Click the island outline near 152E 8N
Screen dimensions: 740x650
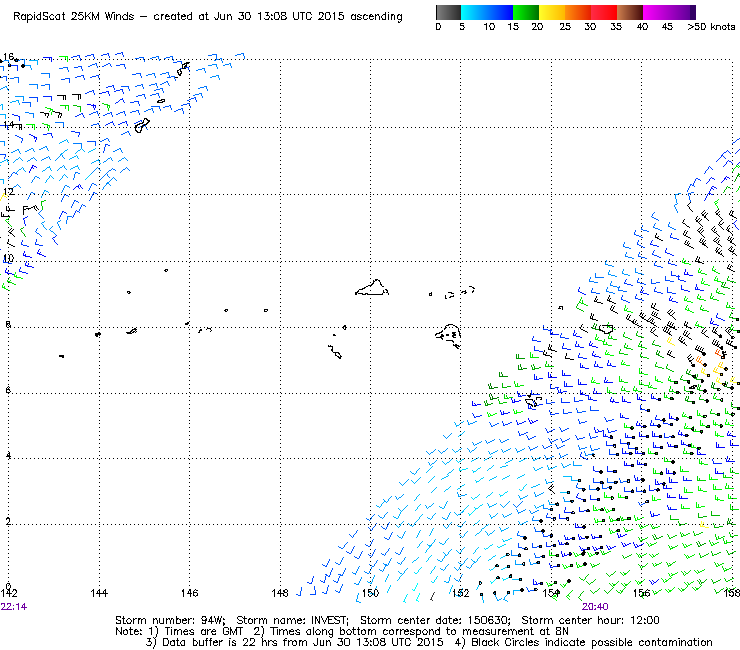click(448, 335)
